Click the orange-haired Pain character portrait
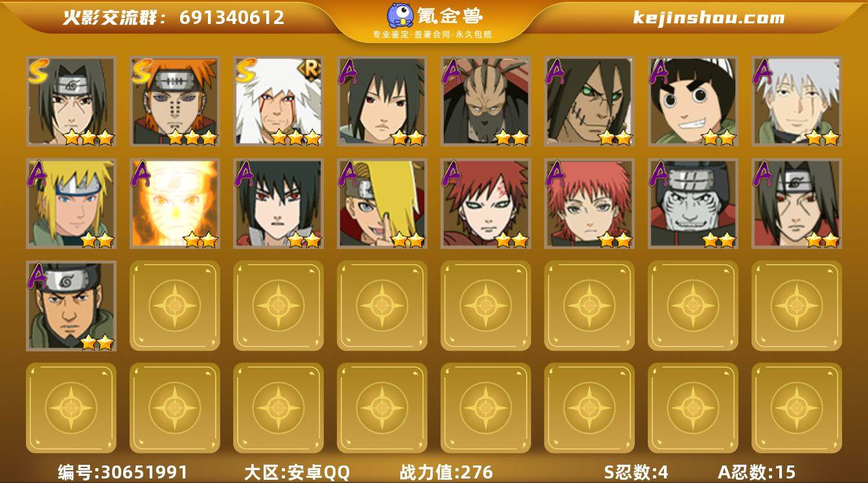 coord(175,101)
